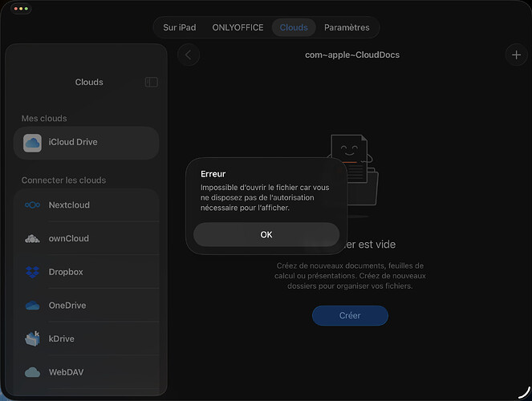532x401 pixels.
Task: Click the Clouds sidebar heading
Action: click(x=89, y=82)
